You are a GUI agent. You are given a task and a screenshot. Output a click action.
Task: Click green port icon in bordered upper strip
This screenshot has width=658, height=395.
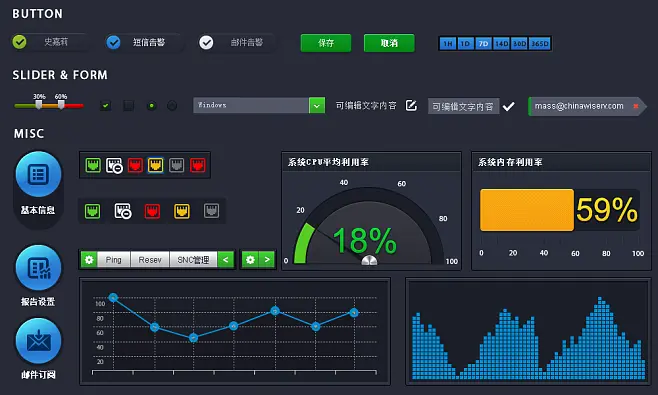[93, 165]
